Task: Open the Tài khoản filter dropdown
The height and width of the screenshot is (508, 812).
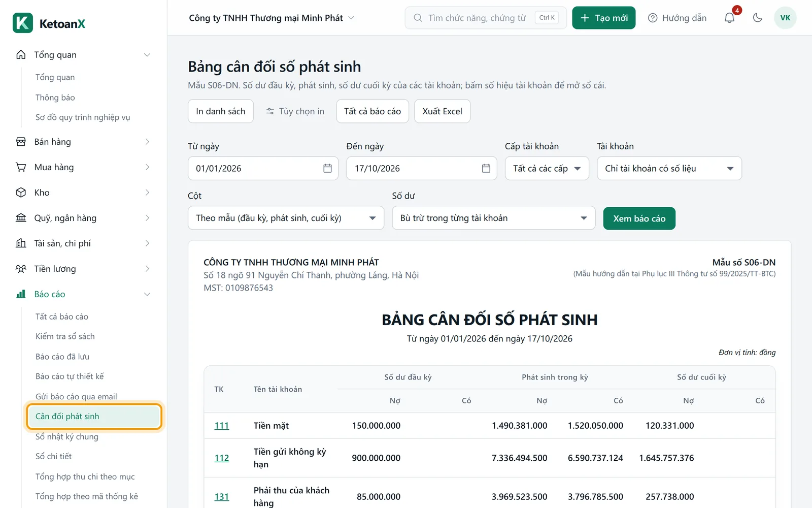Action: (x=669, y=168)
